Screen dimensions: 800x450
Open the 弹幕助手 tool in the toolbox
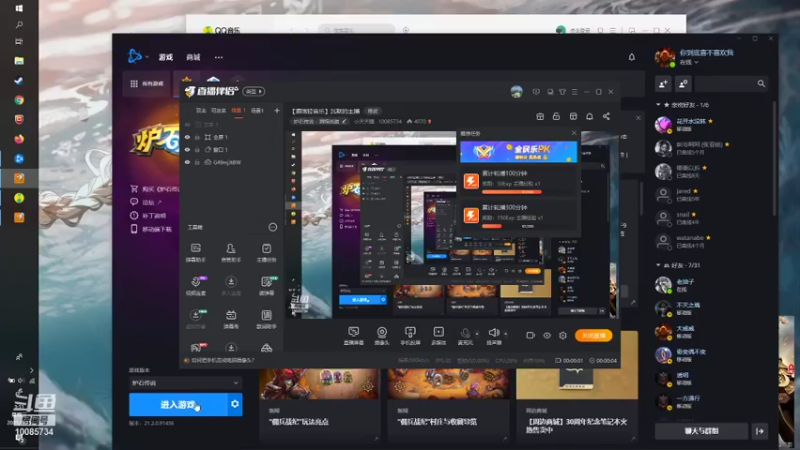[195, 252]
